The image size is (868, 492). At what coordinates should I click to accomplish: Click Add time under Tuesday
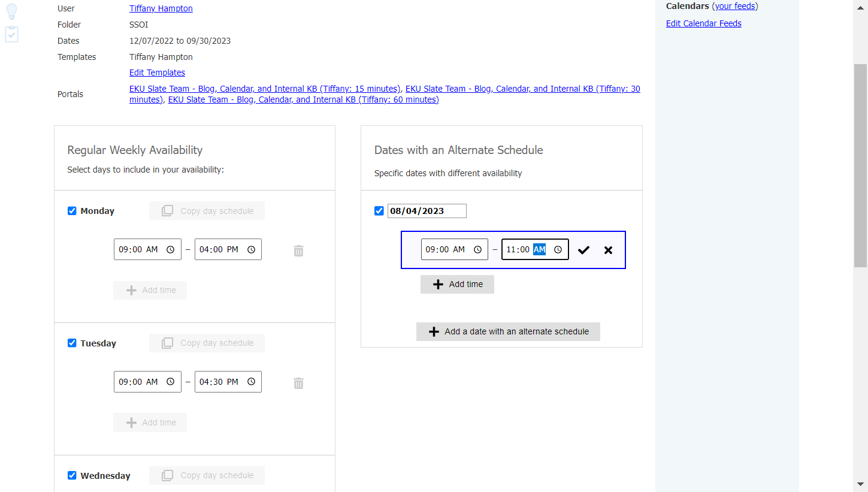click(150, 422)
